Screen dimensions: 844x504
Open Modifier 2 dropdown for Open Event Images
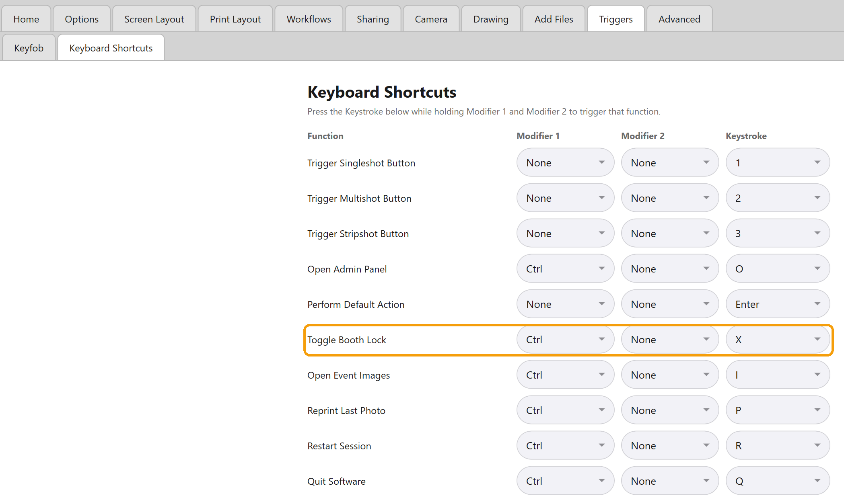(670, 375)
